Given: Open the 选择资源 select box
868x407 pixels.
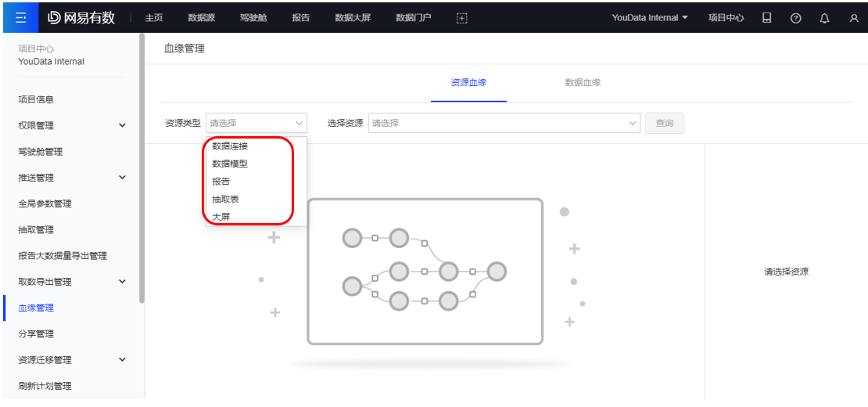Looking at the screenshot, I should pyautogui.click(x=504, y=123).
